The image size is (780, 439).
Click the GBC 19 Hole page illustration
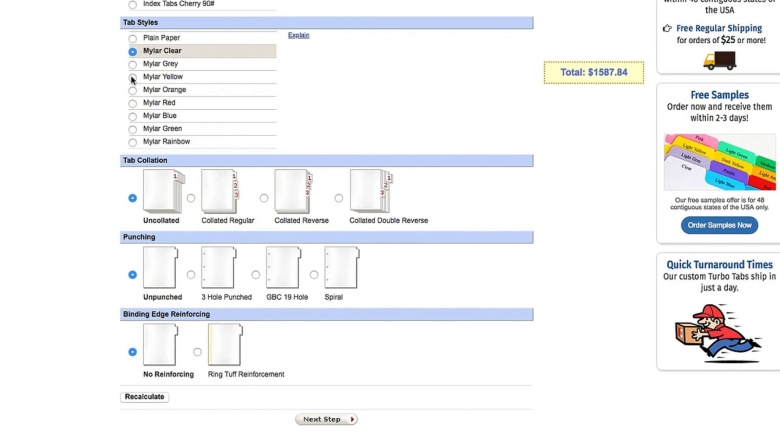pyautogui.click(x=283, y=267)
